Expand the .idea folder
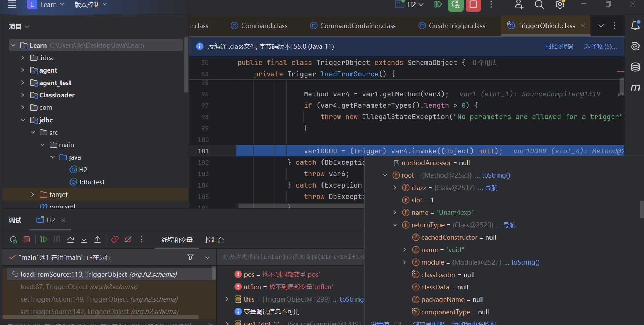Viewport: 644px width, 325px height. (x=23, y=58)
